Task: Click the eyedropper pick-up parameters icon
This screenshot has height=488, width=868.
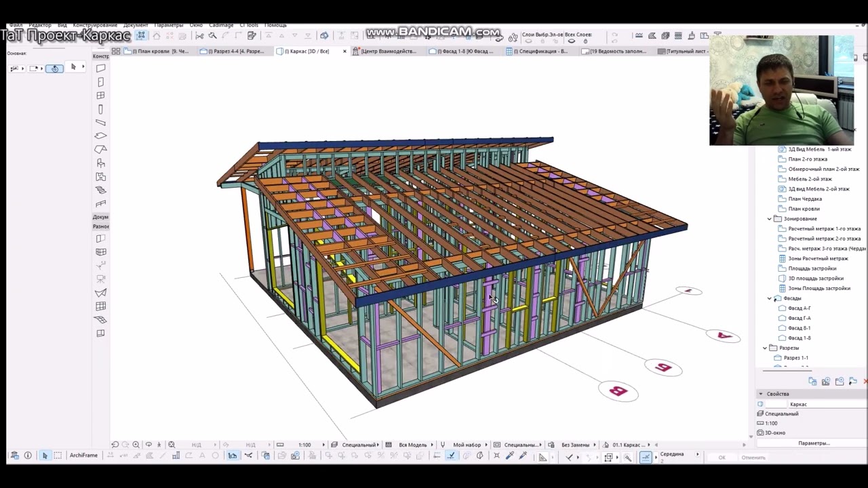Action: click(510, 456)
